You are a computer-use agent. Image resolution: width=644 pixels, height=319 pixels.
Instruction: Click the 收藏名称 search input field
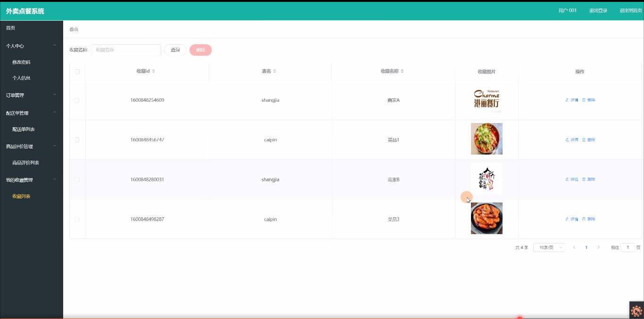[x=126, y=50]
